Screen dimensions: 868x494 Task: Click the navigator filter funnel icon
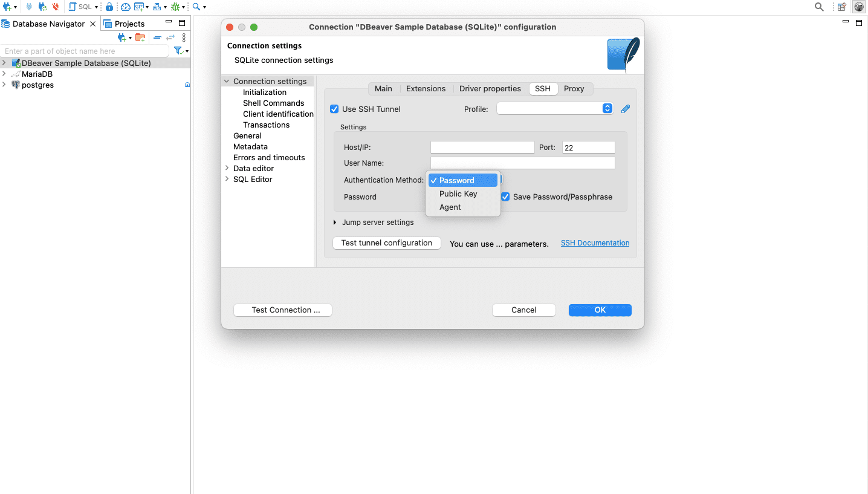[x=178, y=51]
